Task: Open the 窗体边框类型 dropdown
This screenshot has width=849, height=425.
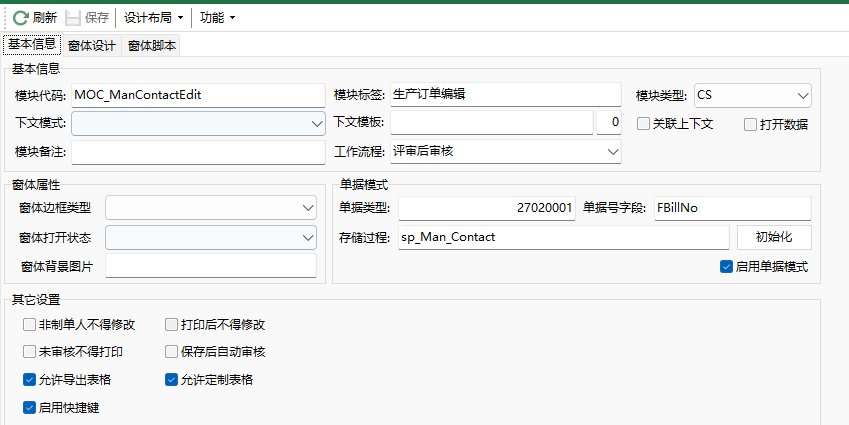Action: [x=307, y=208]
